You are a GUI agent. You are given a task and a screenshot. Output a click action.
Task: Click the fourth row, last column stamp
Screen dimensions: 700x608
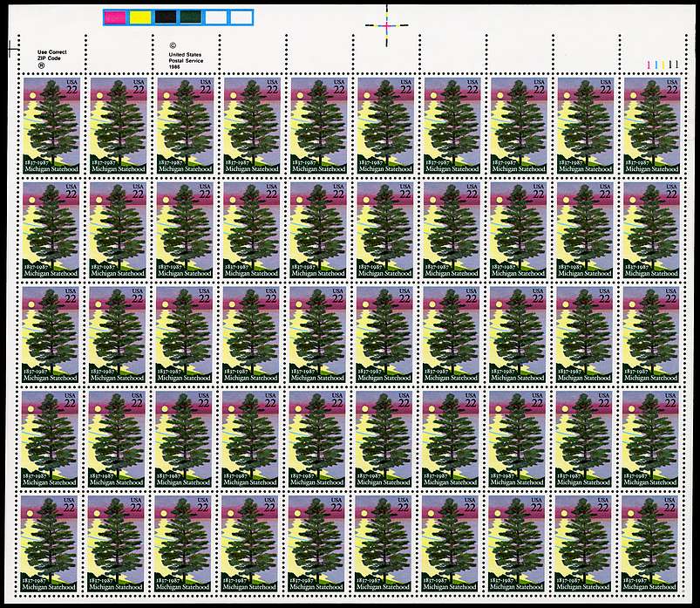651,438
